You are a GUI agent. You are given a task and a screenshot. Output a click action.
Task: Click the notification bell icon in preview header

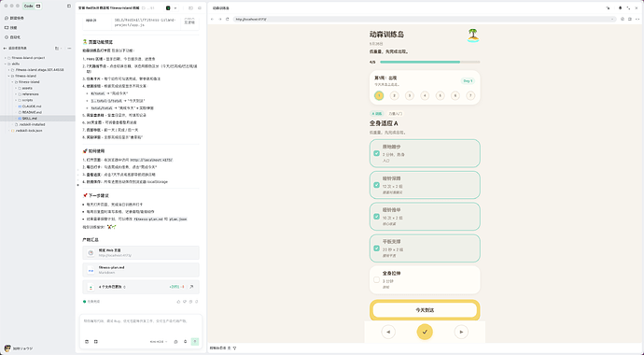point(620,7)
